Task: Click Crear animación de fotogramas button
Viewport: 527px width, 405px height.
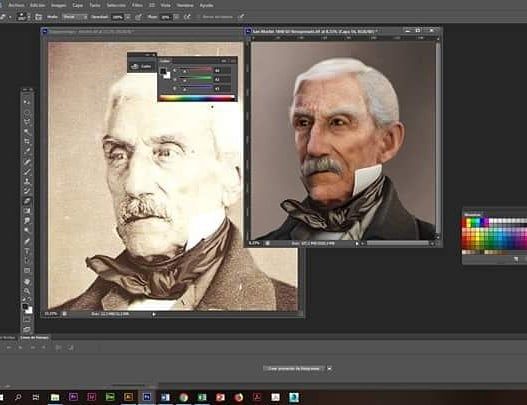Action: pos(294,369)
